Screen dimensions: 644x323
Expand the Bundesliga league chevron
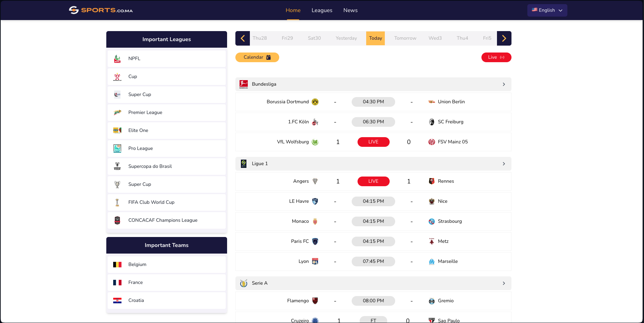point(504,84)
